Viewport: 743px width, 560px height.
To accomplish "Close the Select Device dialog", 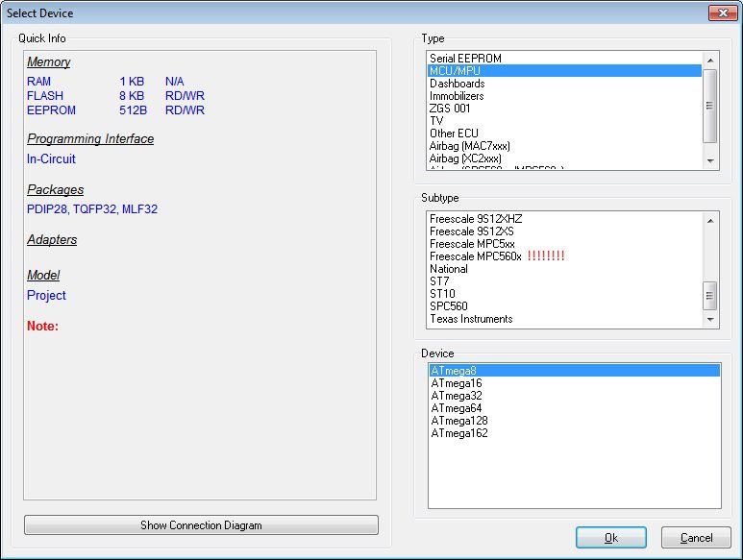I will pos(721,13).
